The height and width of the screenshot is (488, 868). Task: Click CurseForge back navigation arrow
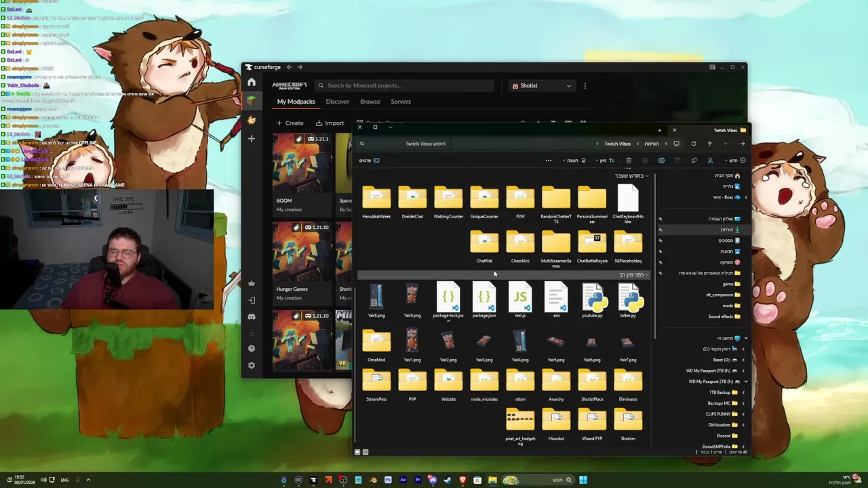coord(289,67)
